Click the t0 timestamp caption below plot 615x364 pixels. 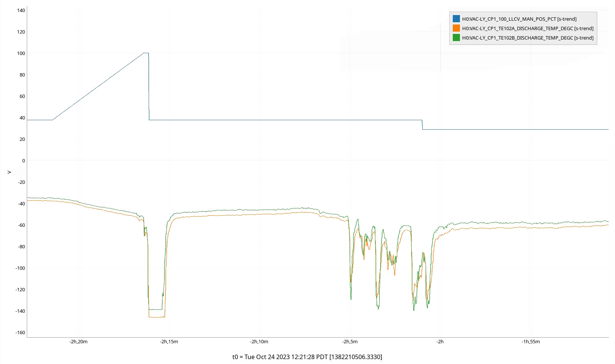[x=307, y=357]
